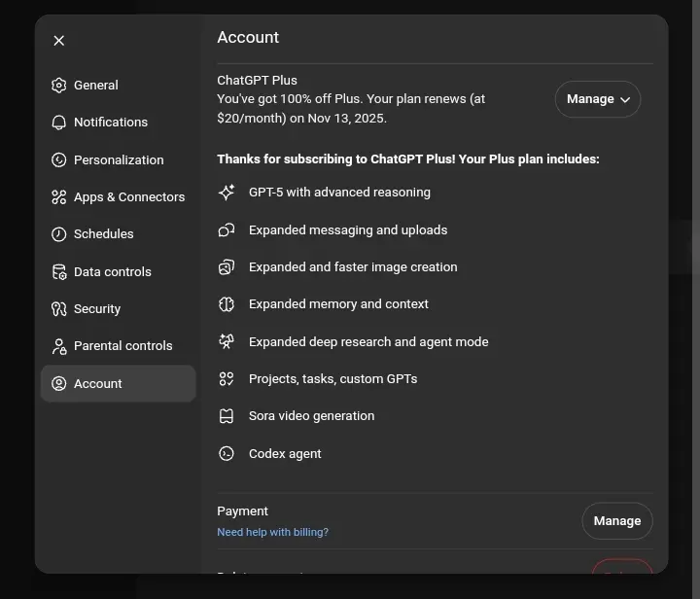This screenshot has height=599, width=700.
Task: Open Security settings
Action: pos(119,309)
